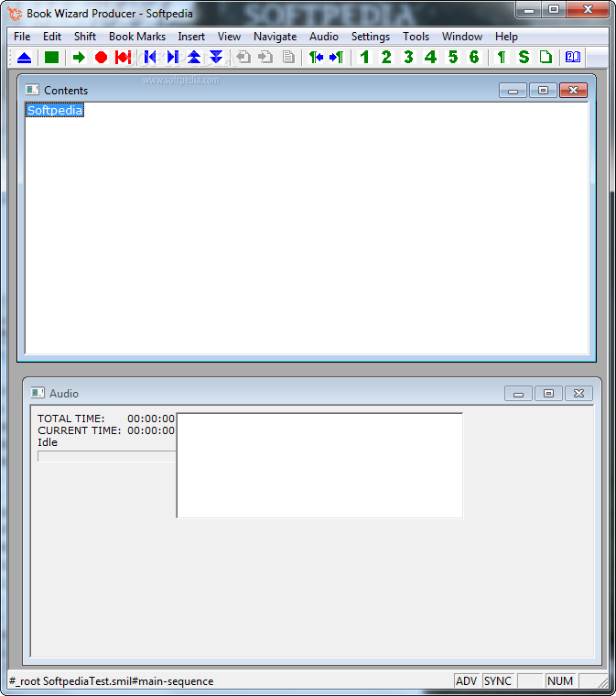Image resolution: width=616 pixels, height=696 pixels.
Task: Click the gray page-back toolbar icon
Action: coord(243,58)
